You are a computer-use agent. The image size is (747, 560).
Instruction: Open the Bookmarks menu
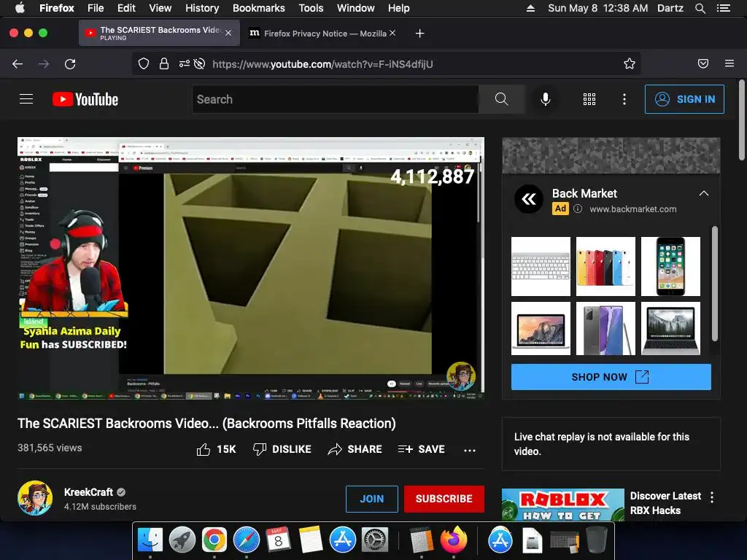[259, 8]
